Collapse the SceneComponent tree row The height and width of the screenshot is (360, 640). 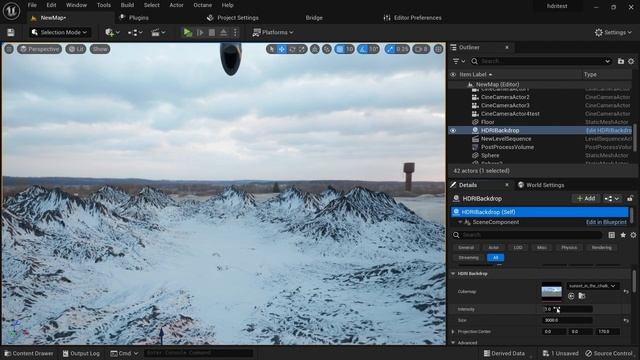[460, 222]
